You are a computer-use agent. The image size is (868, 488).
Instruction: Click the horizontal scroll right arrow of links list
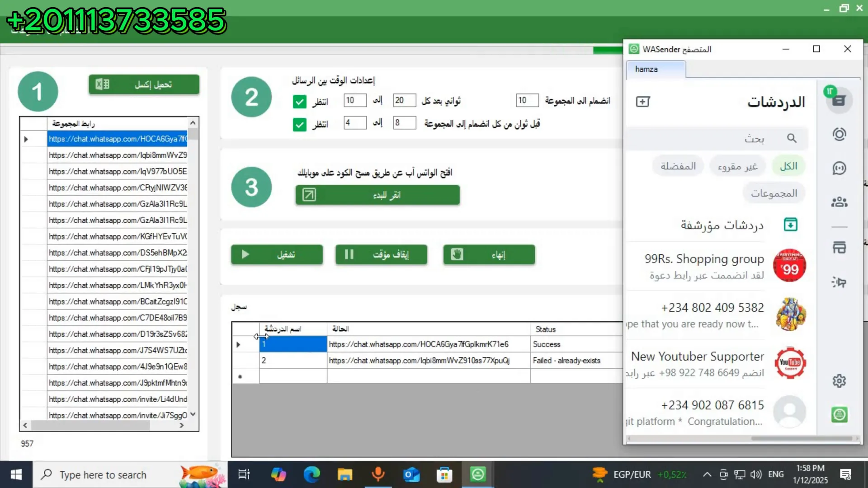(181, 425)
